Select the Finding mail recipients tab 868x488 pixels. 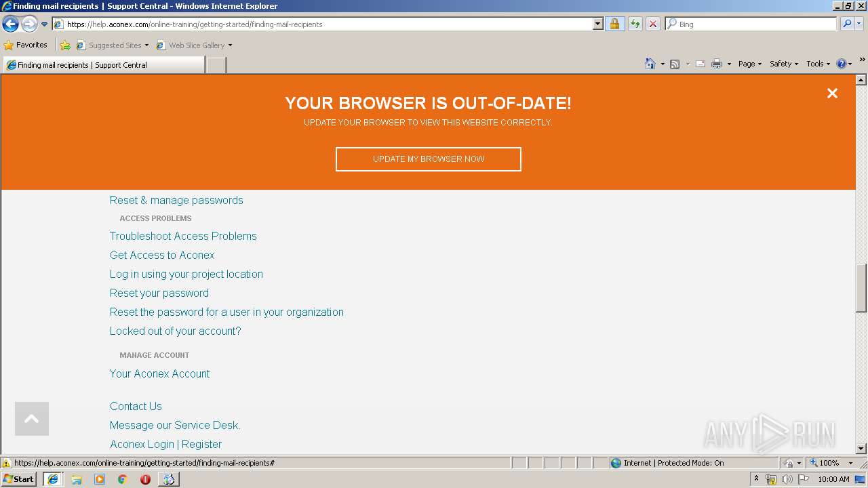pos(104,65)
